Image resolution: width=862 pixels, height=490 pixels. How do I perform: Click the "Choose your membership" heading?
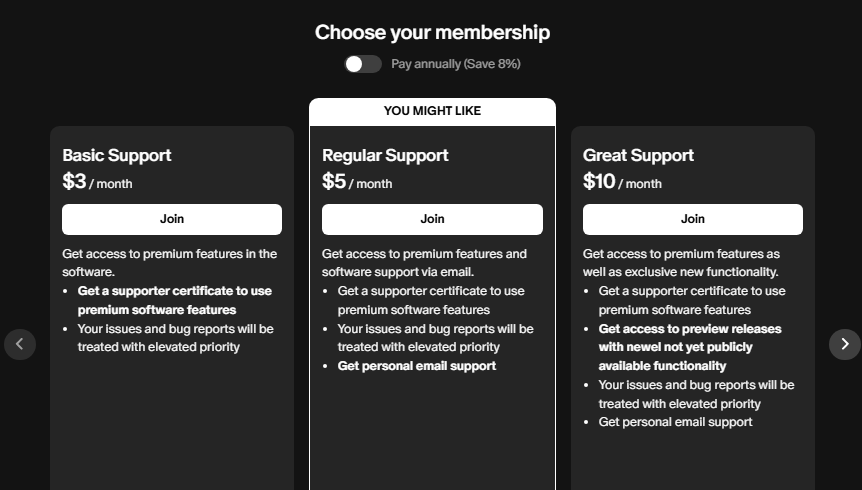(x=432, y=32)
